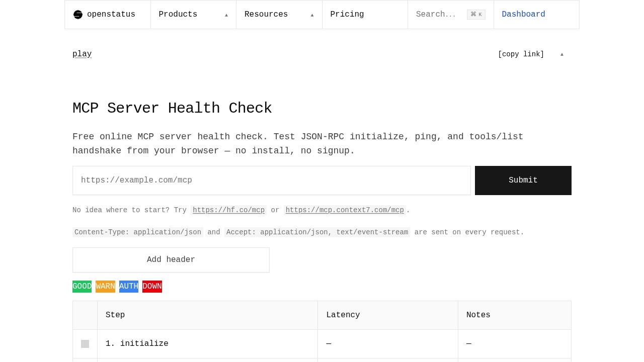Image resolution: width=644 pixels, height=362 pixels.
Task: Click the Notes column header
Action: point(515,315)
